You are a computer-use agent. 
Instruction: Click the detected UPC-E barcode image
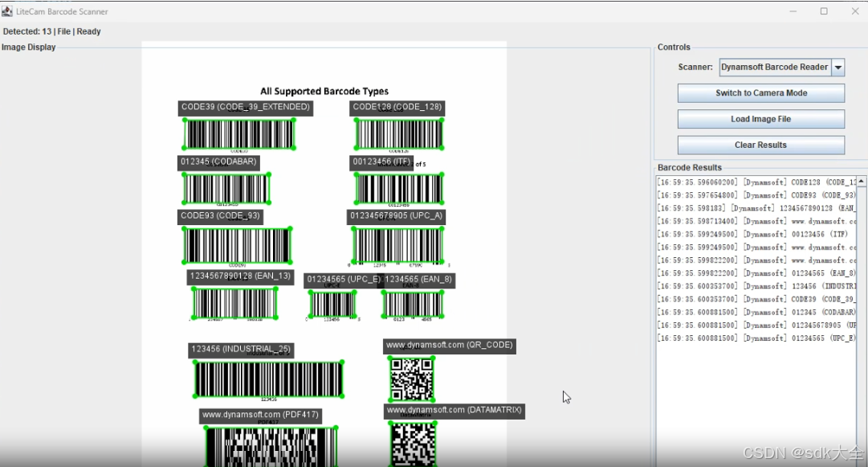click(332, 304)
